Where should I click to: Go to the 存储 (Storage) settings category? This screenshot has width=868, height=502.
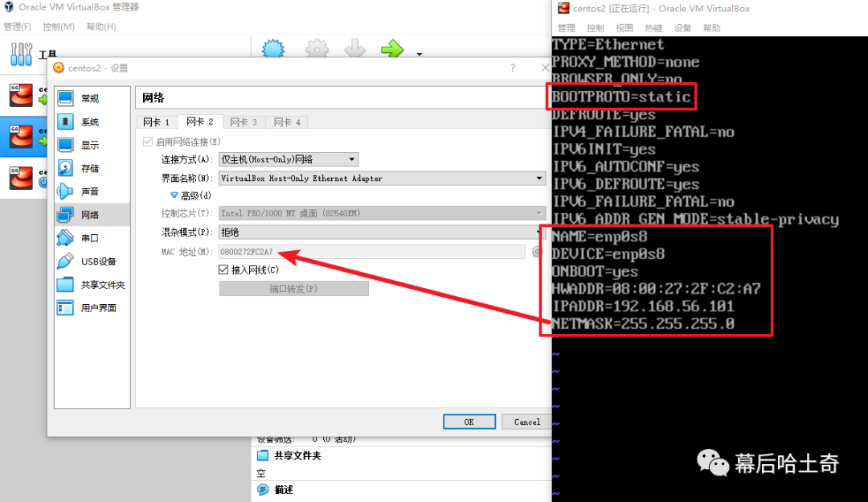pos(88,168)
